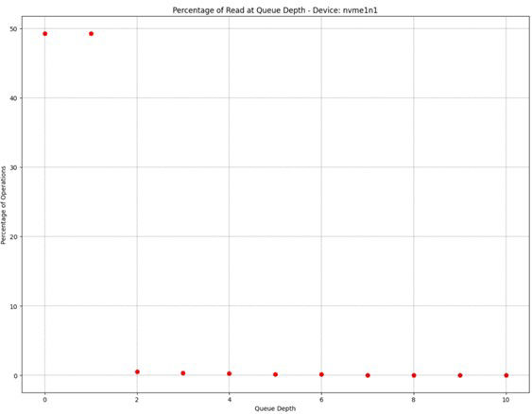Select the red data point at queue depth 0
This screenshot has height=414, width=532.
[x=44, y=34]
